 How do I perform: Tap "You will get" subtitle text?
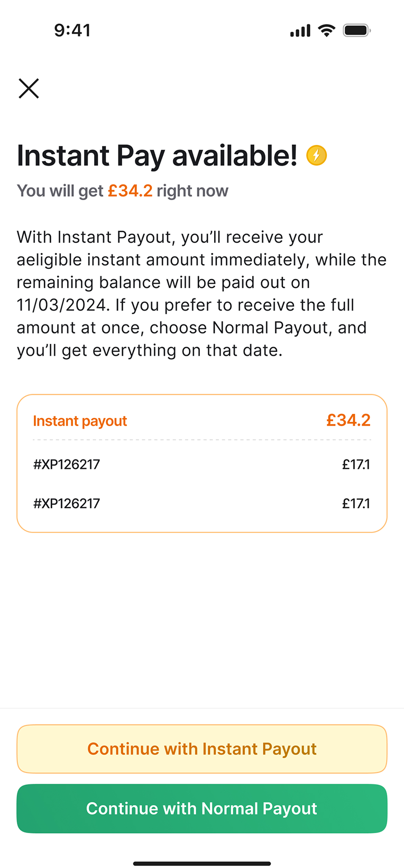60,191
